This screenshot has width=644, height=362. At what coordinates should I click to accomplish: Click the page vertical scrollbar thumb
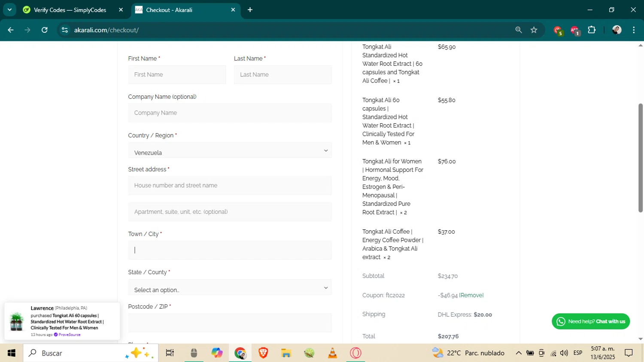point(641,158)
